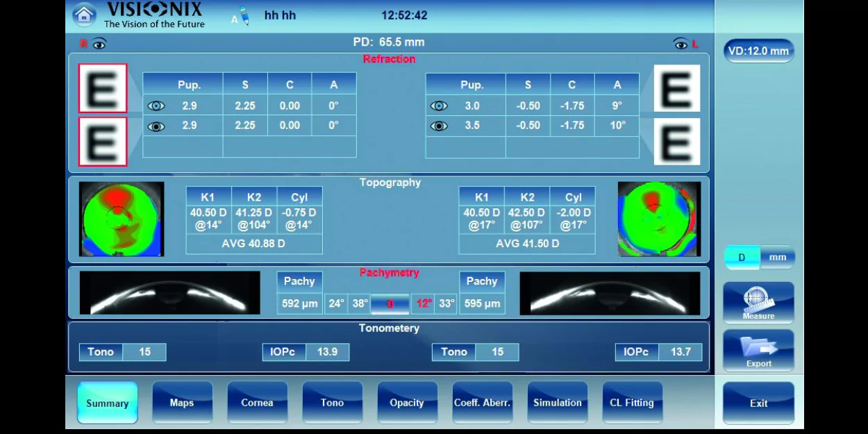868x434 pixels.
Task: Click the Home icon at top left
Action: pos(84,15)
